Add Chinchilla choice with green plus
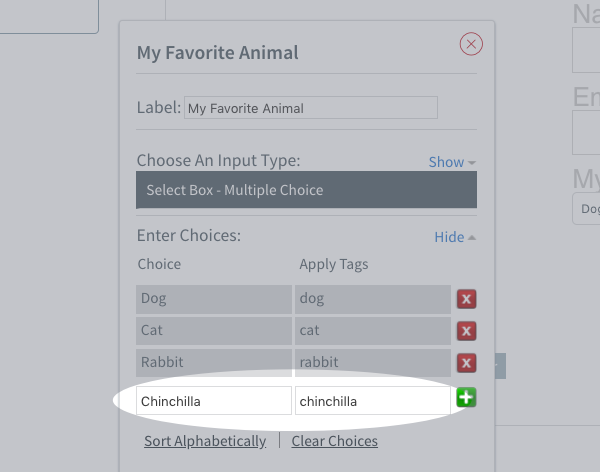Viewport: 600px width, 472px height. pyautogui.click(x=466, y=398)
